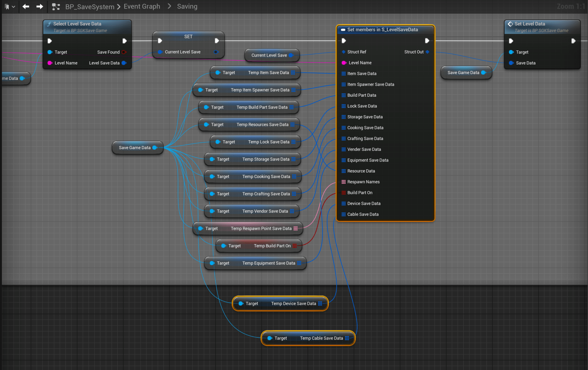Click the SET node execution output pin
This screenshot has height=370, width=588.
pyautogui.click(x=217, y=41)
